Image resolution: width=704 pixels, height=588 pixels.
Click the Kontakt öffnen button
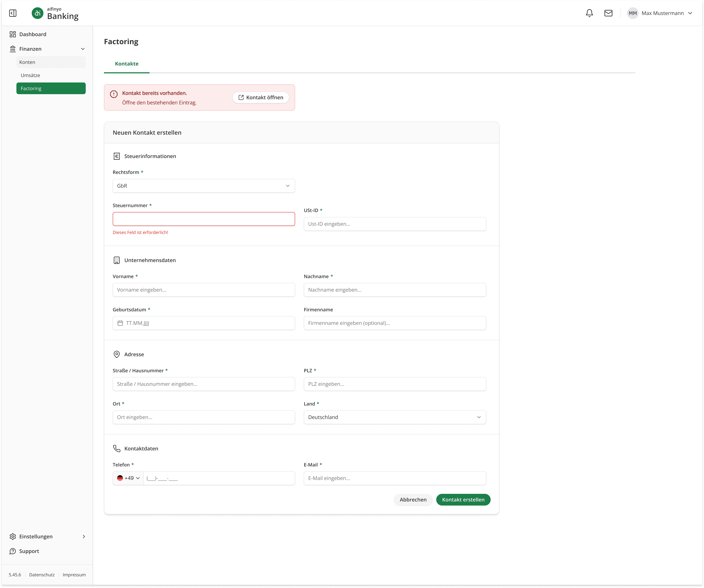point(261,97)
